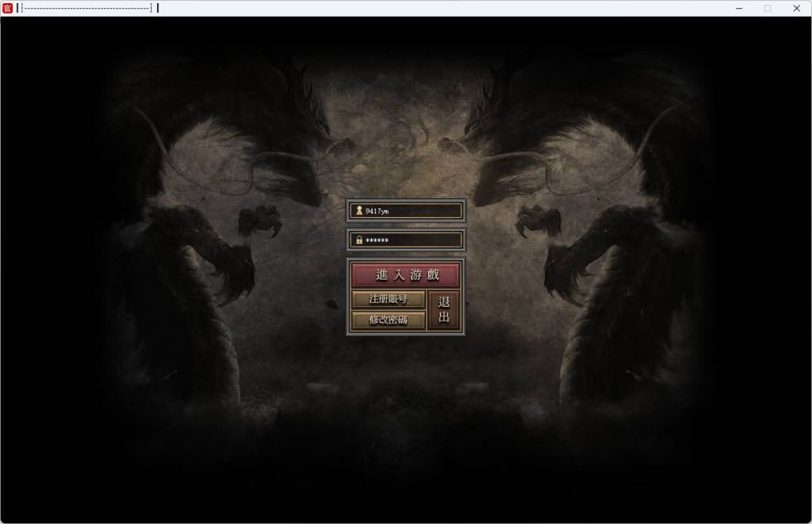Click the grayed-out maximize window button
The image size is (812, 524).
click(768, 8)
